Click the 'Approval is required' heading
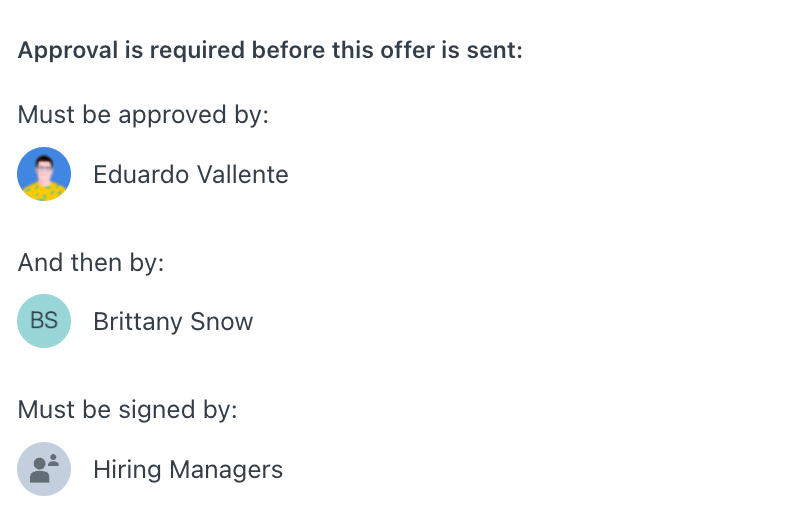812x525 pixels. [x=270, y=50]
